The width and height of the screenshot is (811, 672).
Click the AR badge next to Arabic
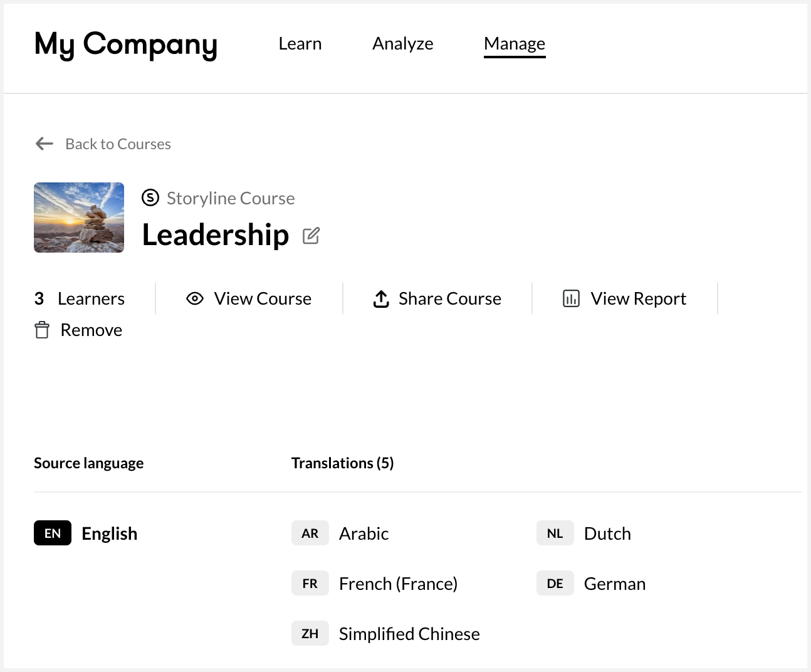click(x=310, y=533)
